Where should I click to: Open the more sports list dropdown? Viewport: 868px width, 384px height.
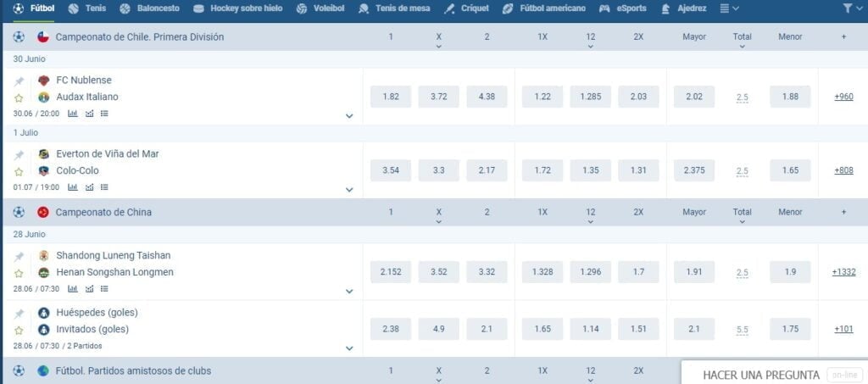729,8
